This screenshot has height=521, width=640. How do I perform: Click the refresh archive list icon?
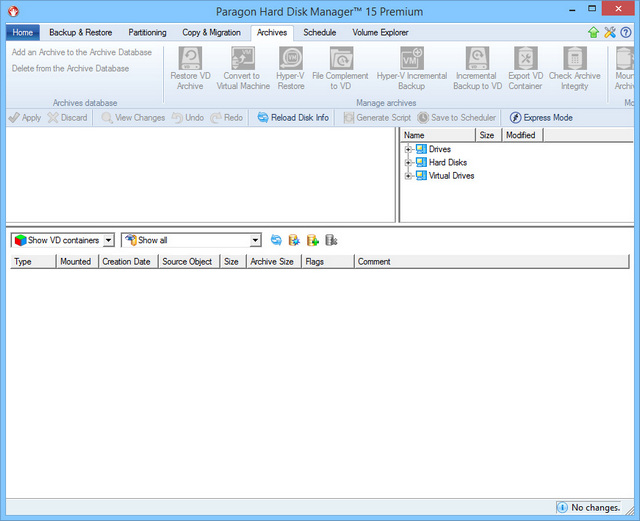coord(276,240)
